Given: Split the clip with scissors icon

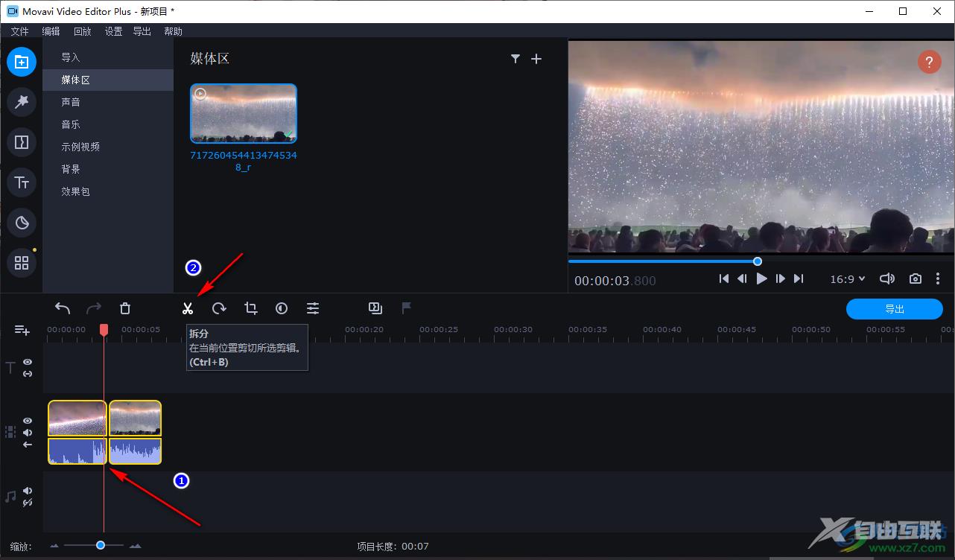Looking at the screenshot, I should (x=188, y=308).
